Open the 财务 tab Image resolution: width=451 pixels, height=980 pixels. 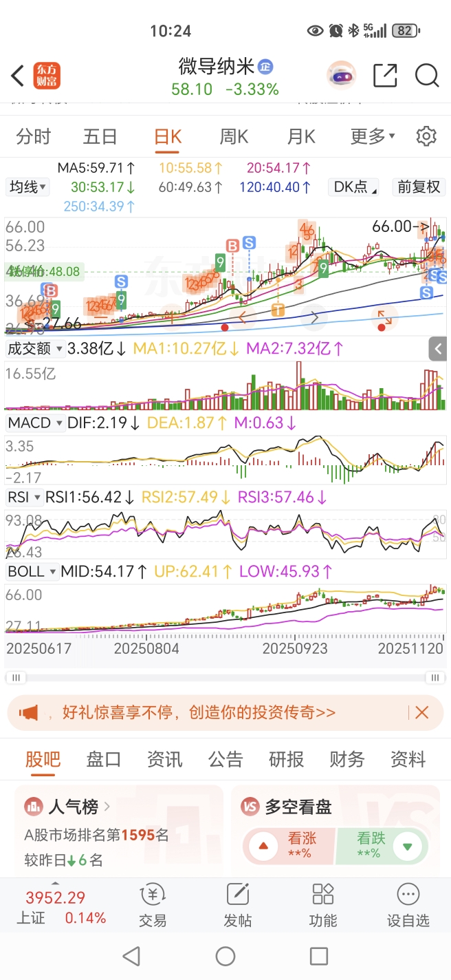(347, 759)
